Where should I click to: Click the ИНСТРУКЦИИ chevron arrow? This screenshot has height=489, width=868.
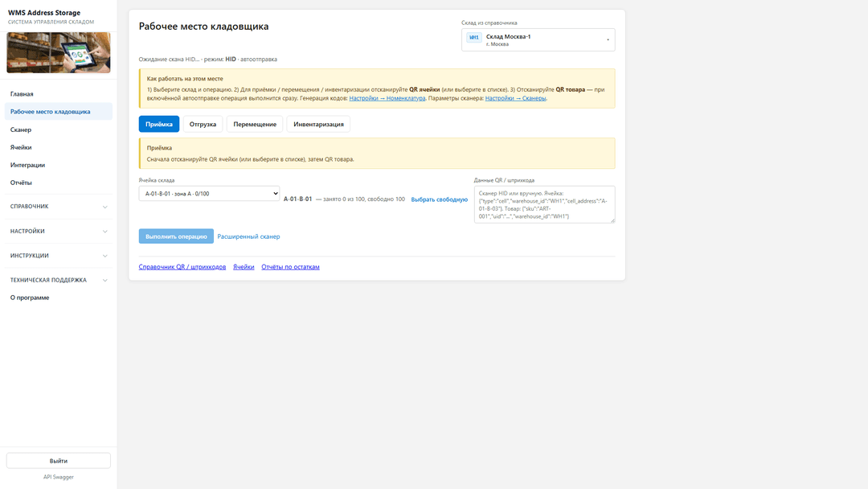point(104,256)
